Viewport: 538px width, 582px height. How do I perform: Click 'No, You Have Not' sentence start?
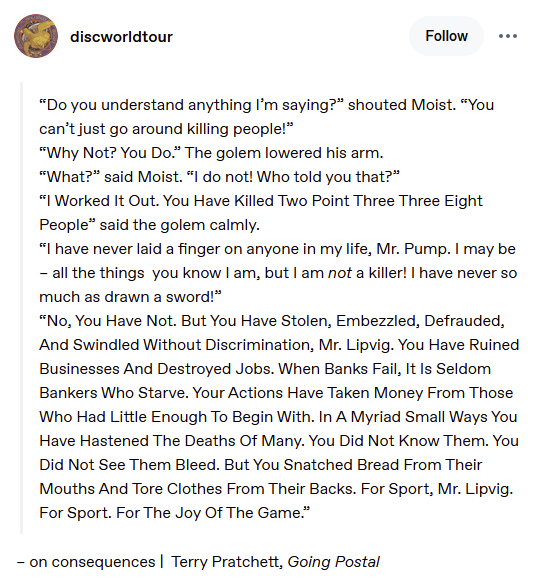tap(108, 321)
